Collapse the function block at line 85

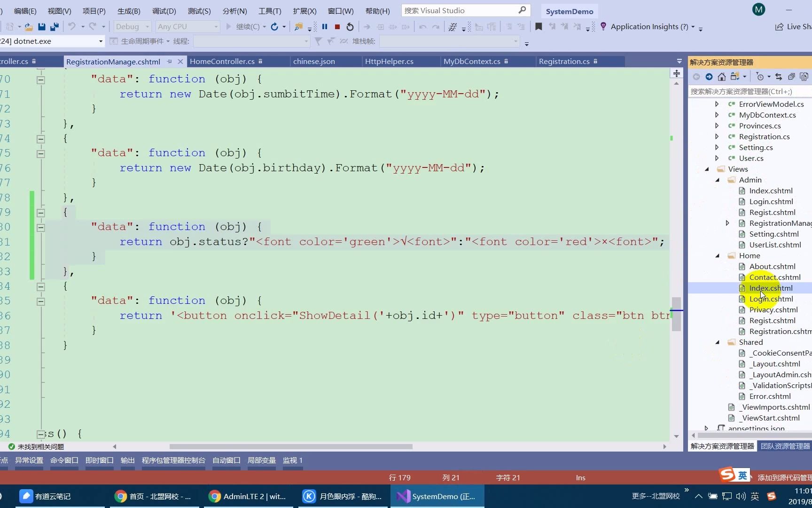point(41,301)
